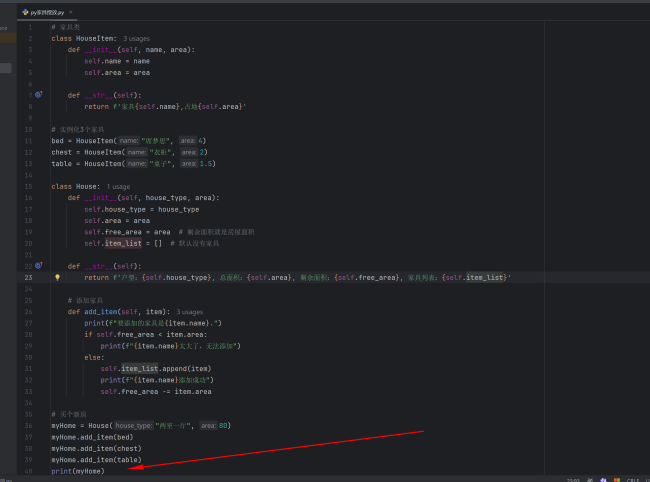Screen dimensions: 650x482
Task: Click 'self.free_area -= item.area' on line 33
Action: [156, 392]
